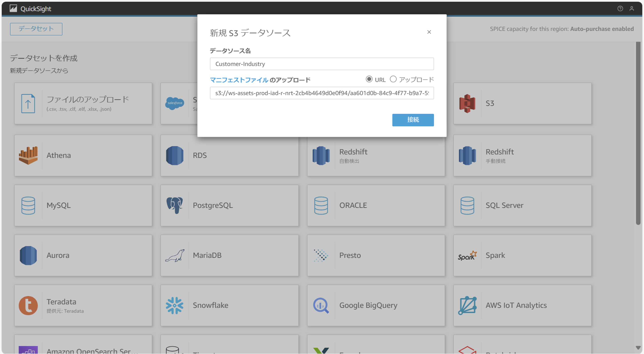Select the アップロード radio option
This screenshot has height=354, width=644.
[393, 79]
